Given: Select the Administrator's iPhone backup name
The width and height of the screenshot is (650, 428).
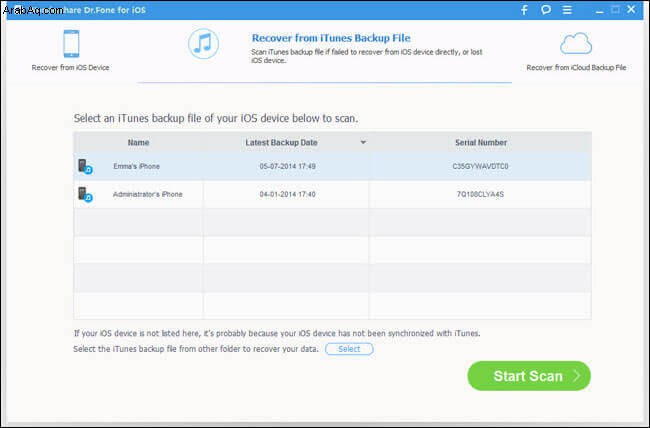Looking at the screenshot, I should point(148,194).
